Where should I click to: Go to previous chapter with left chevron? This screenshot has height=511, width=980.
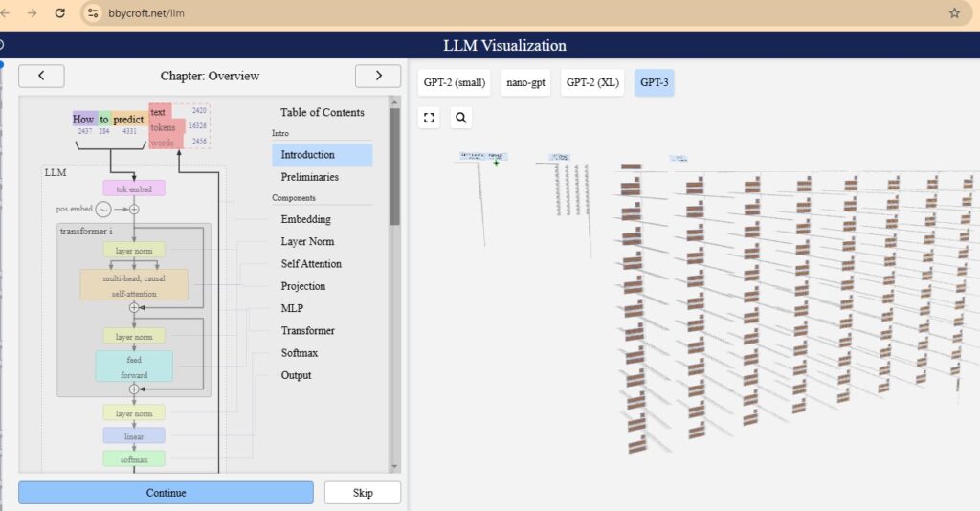click(41, 76)
